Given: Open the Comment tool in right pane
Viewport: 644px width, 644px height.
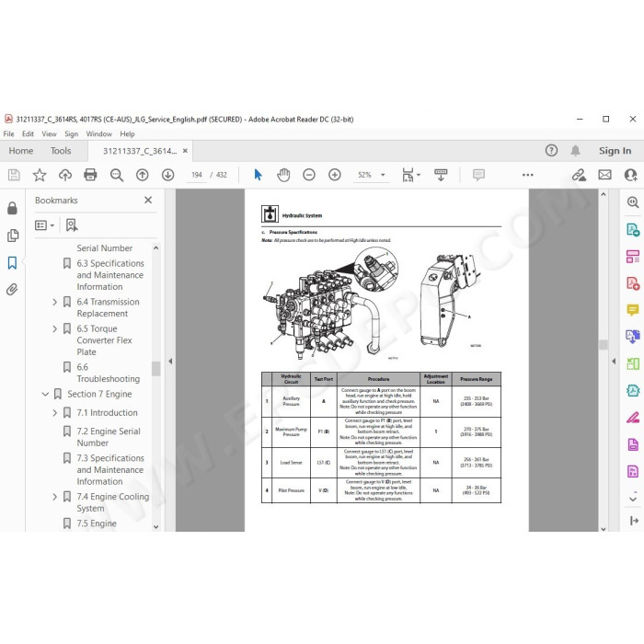Looking at the screenshot, I should (633, 310).
